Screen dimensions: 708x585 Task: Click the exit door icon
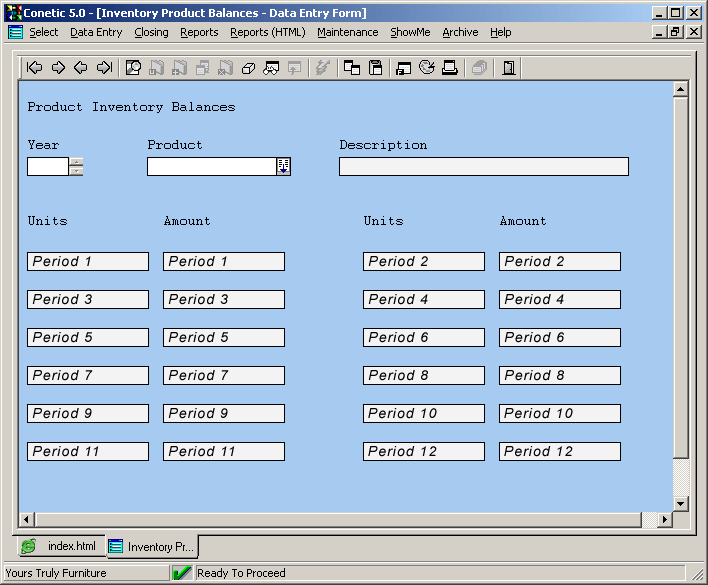coord(509,68)
